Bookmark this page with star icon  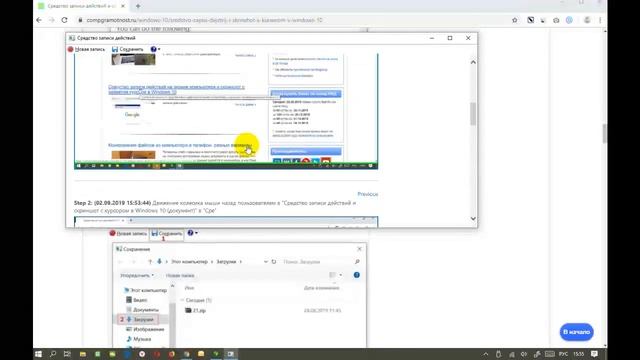(515, 20)
